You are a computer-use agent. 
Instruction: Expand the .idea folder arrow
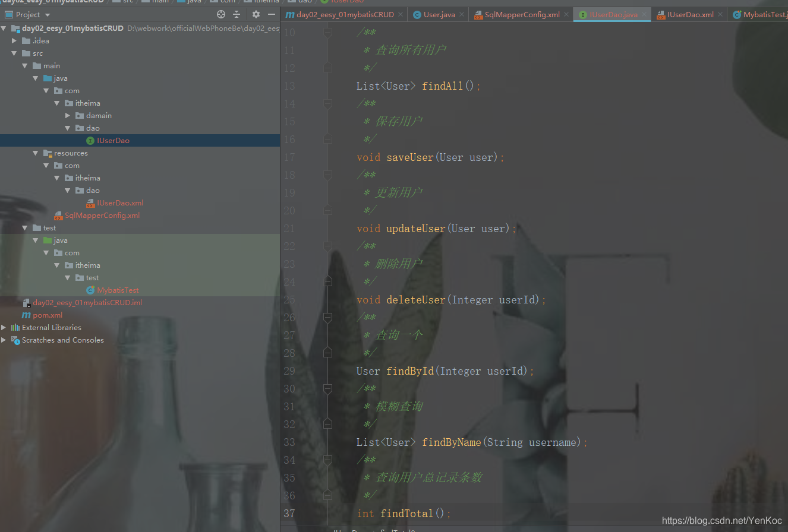(x=15, y=41)
